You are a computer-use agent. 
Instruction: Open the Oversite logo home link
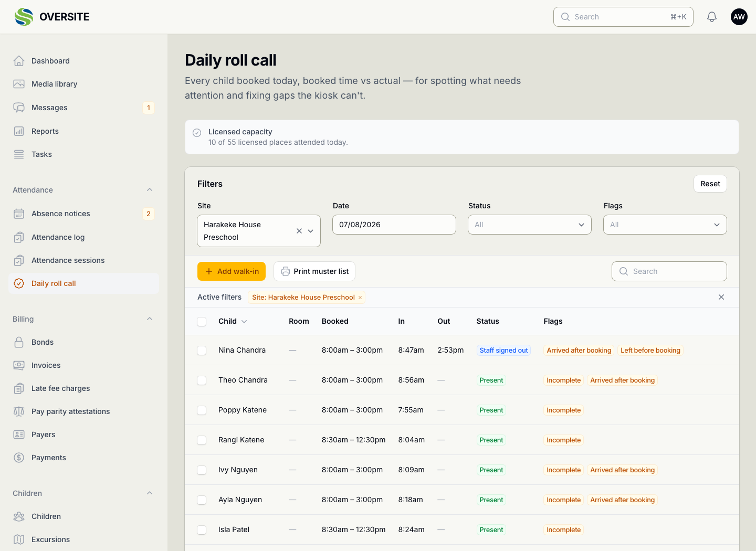52,17
